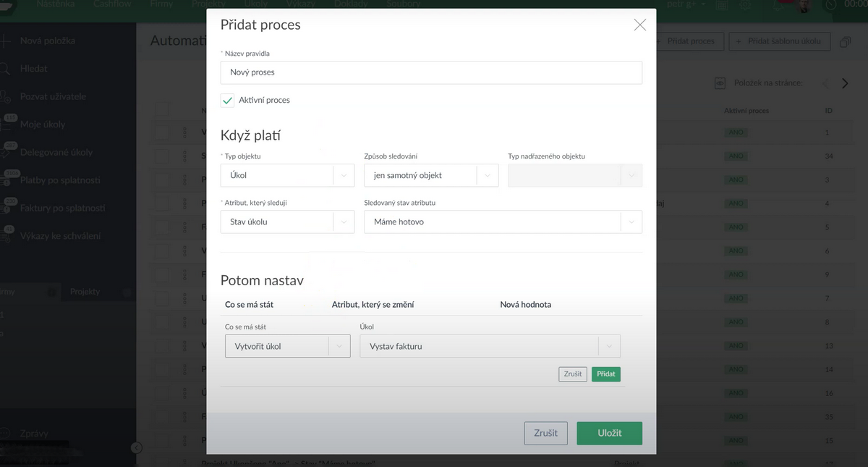
Task: Open the Atribut, který sleduji dropdown
Action: [287, 222]
